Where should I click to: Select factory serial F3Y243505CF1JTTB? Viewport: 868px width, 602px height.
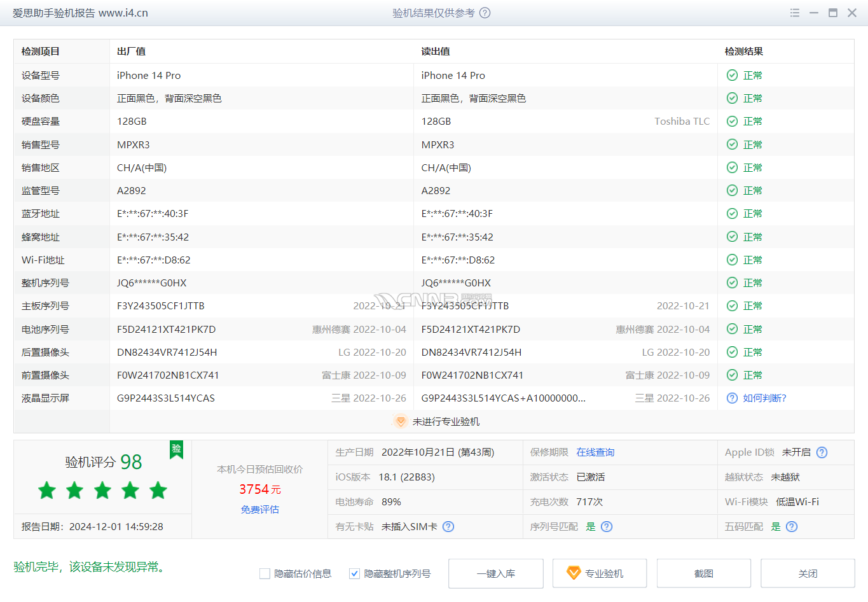pyautogui.click(x=161, y=305)
